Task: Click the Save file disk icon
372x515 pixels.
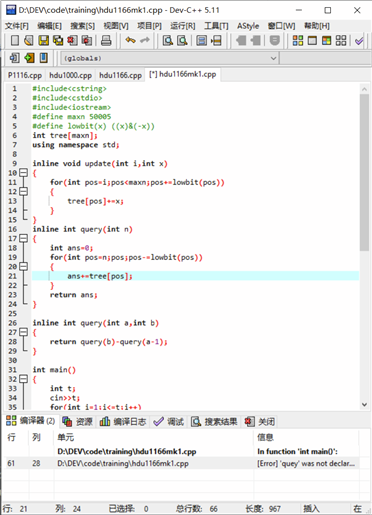Action: pos(44,41)
